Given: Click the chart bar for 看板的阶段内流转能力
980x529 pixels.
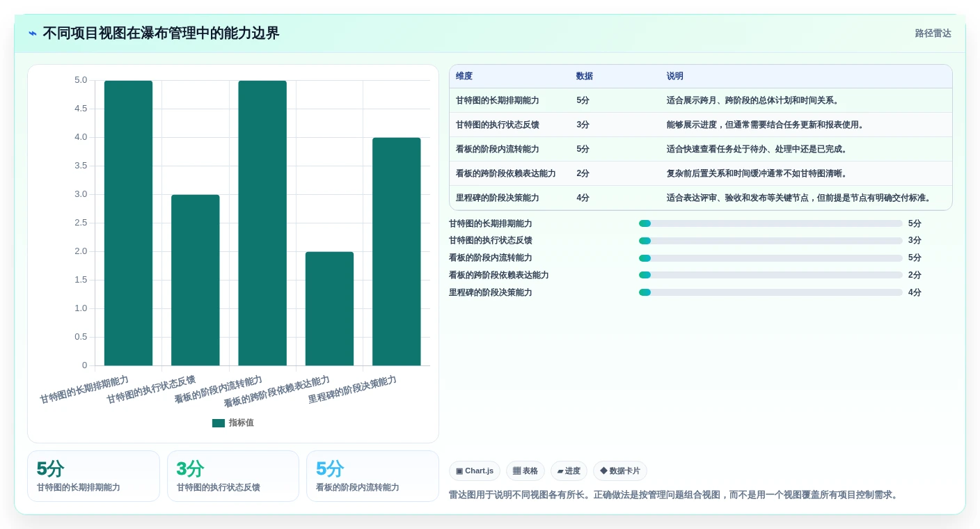Looking at the screenshot, I should point(262,223).
